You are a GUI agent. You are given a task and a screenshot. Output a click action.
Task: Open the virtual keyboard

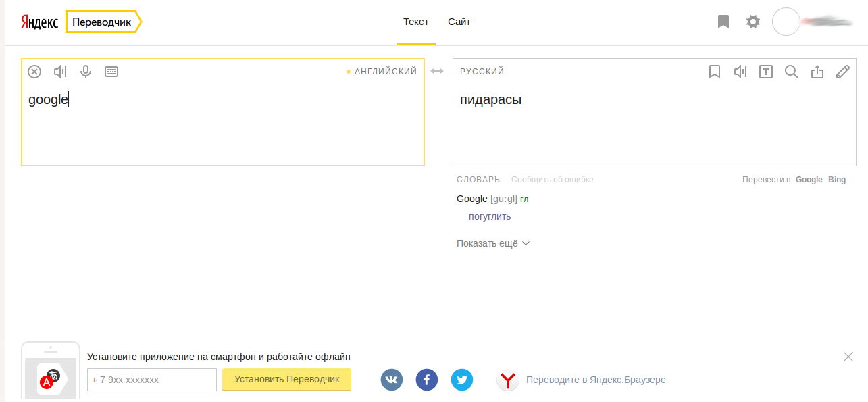click(x=111, y=72)
